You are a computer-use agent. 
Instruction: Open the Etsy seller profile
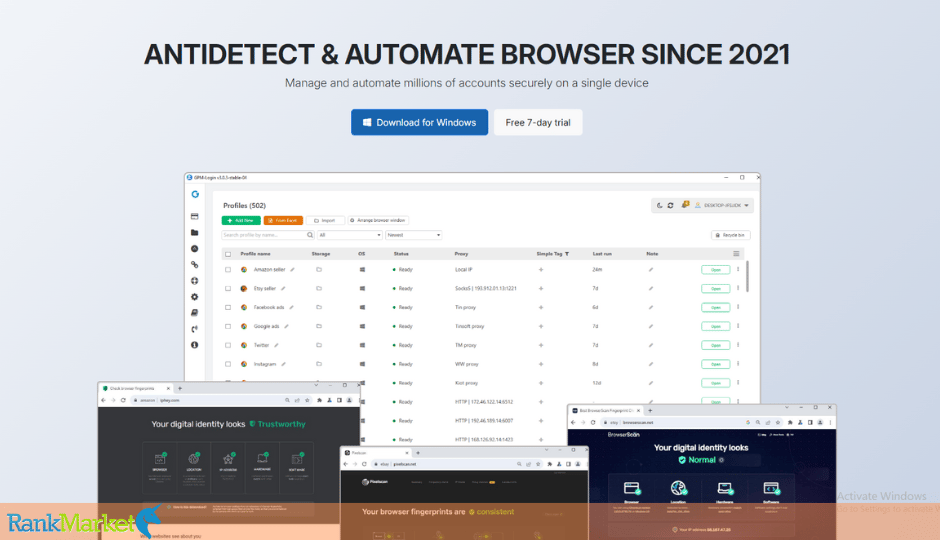(x=715, y=289)
